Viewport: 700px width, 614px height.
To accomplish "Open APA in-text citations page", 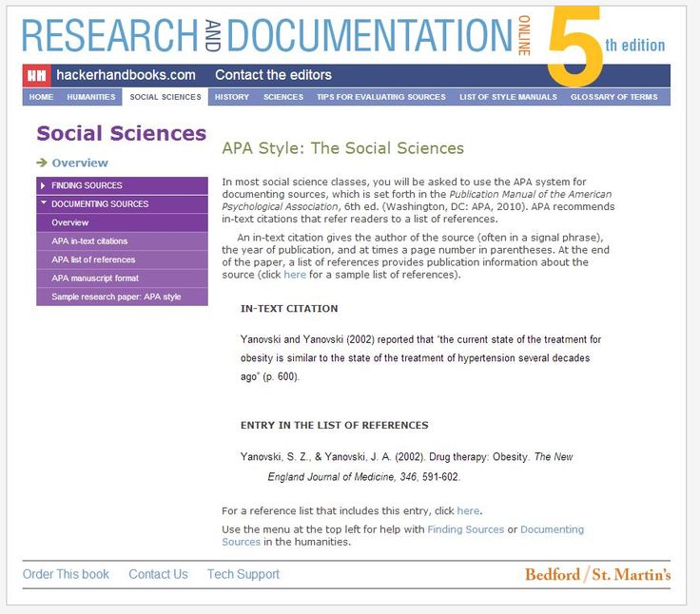I will (x=122, y=241).
